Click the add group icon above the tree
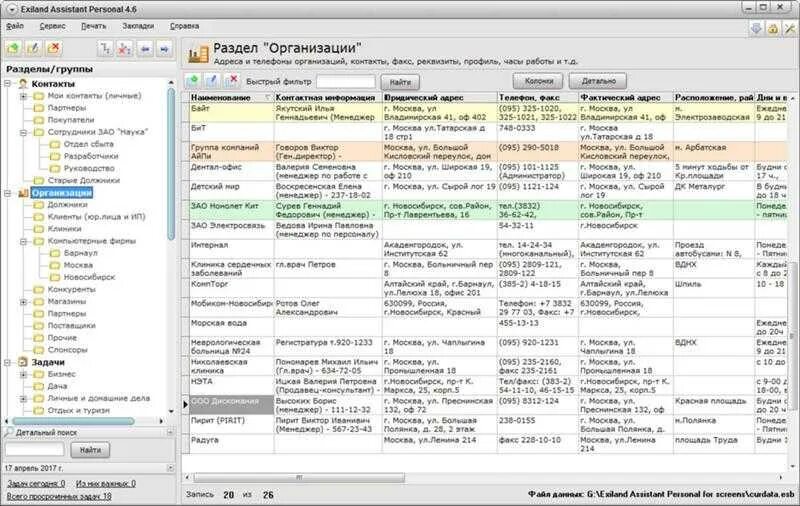800x506 pixels. pos(13,49)
